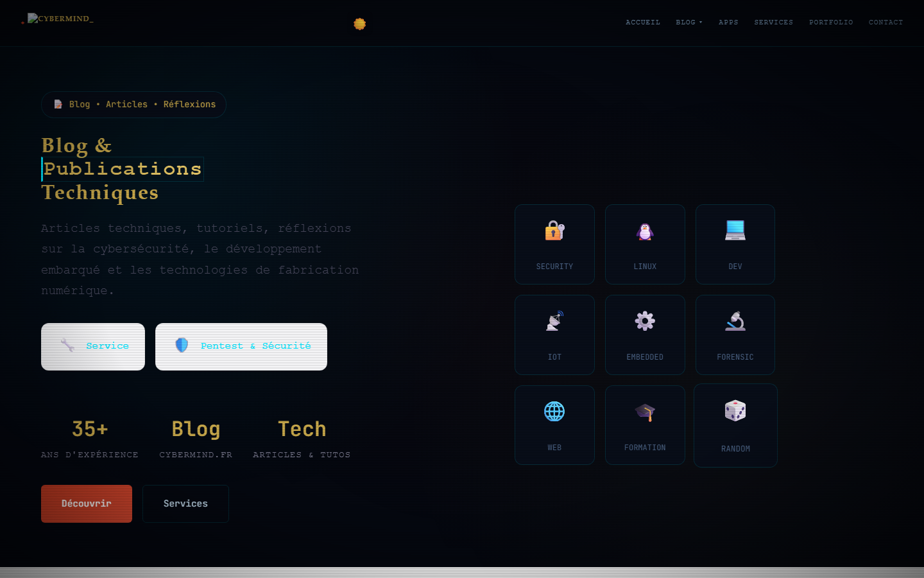Image resolution: width=924 pixels, height=578 pixels.
Task: Click the SECURITY label text
Action: [x=554, y=267]
